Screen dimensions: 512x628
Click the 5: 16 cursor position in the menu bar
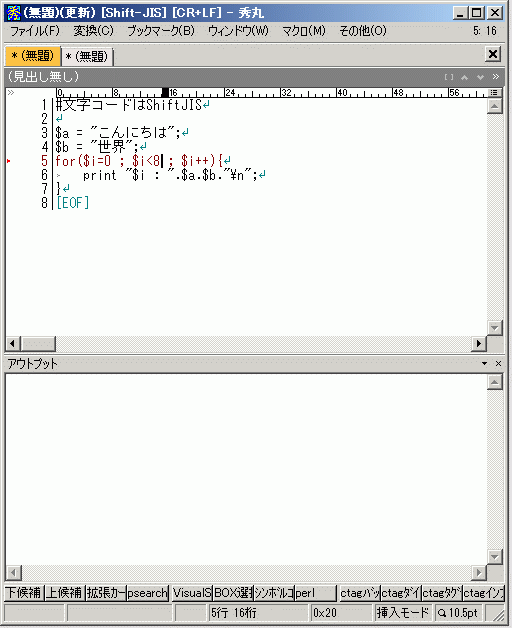484,31
